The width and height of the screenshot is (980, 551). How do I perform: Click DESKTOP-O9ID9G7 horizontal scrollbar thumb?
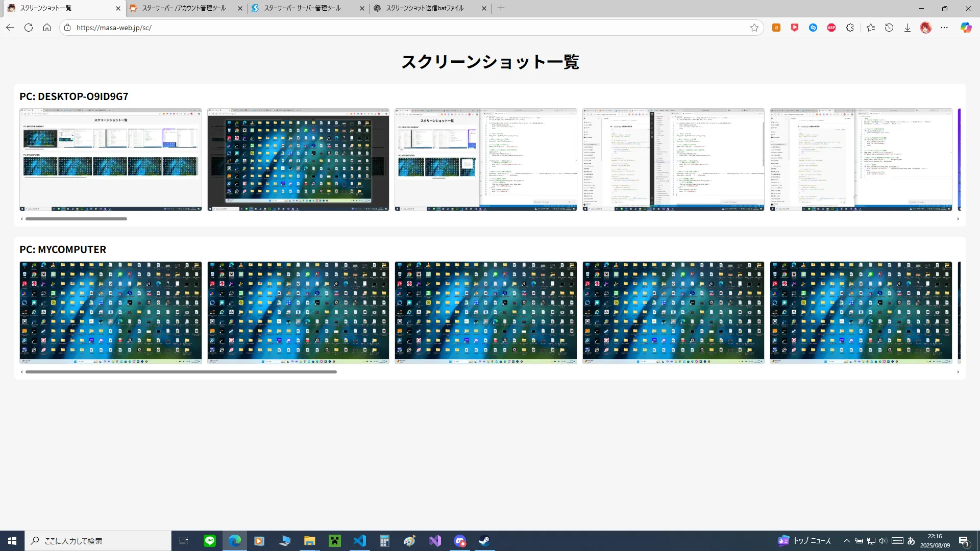(76, 219)
